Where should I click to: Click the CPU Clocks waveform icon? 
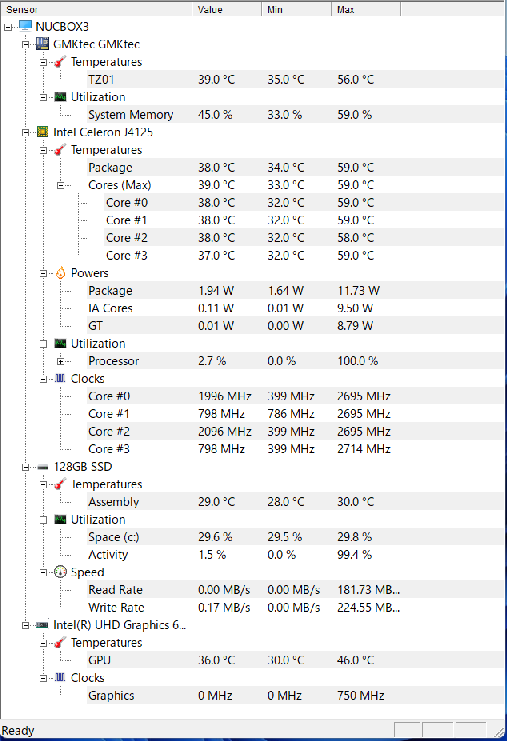[60, 378]
